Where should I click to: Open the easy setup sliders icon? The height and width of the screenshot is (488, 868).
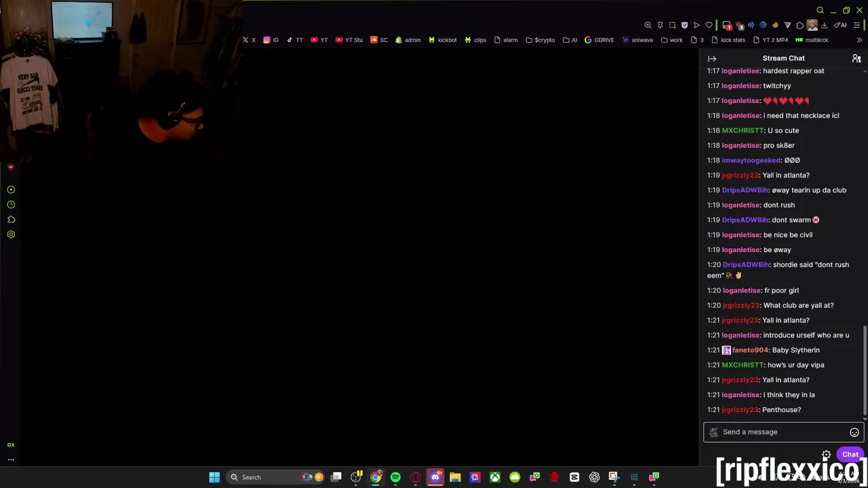coord(856,25)
